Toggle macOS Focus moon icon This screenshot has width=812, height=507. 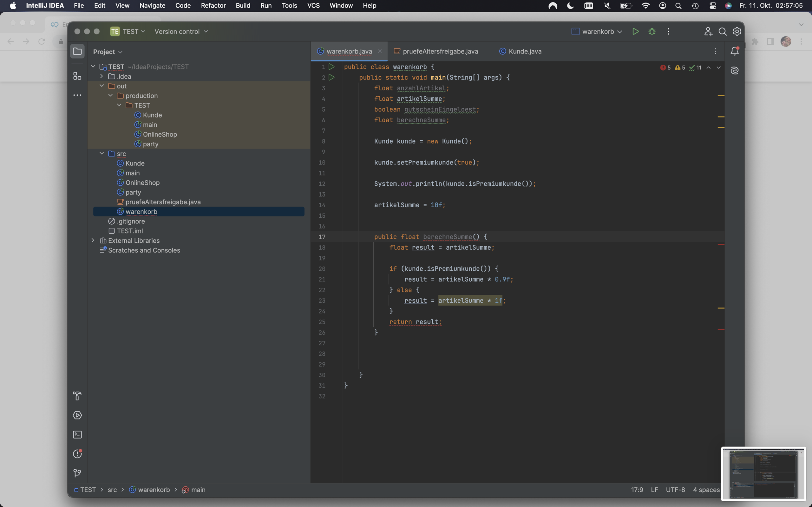[570, 6]
